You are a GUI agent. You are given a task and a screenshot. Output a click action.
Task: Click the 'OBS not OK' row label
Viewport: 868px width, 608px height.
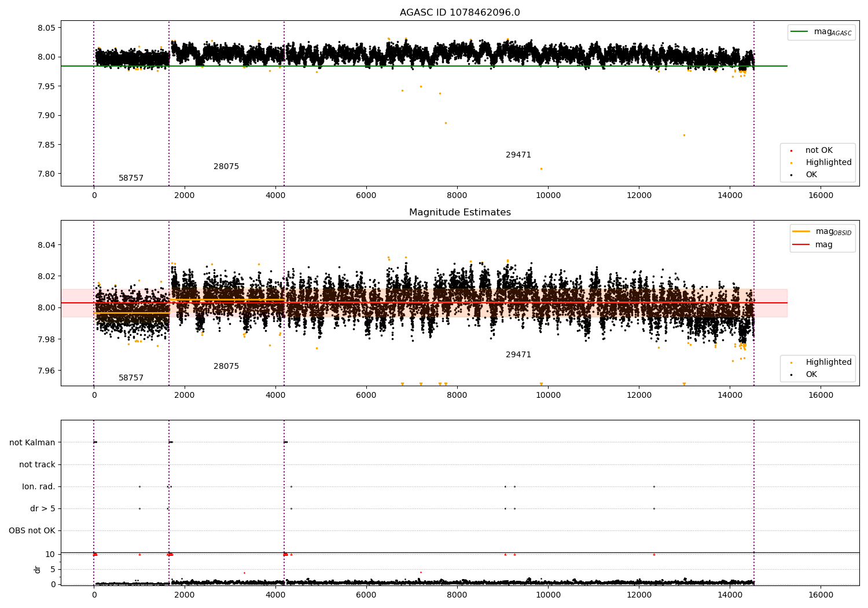pyautogui.click(x=32, y=531)
